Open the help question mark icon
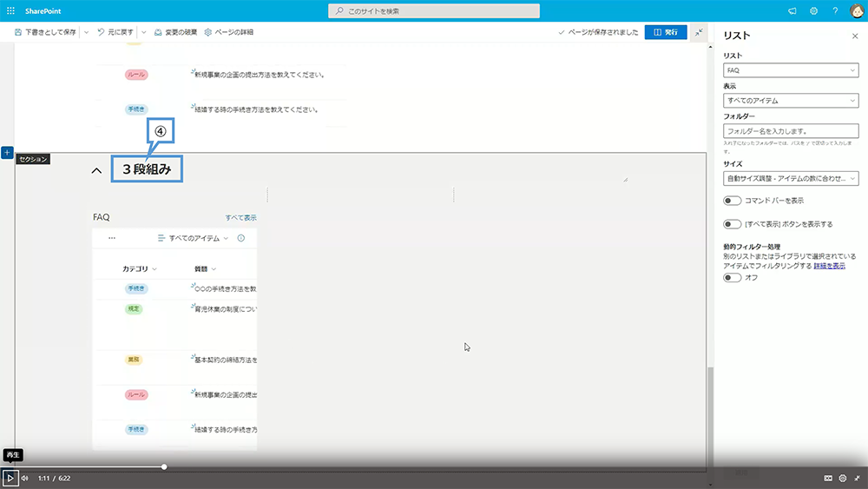 pyautogui.click(x=835, y=11)
